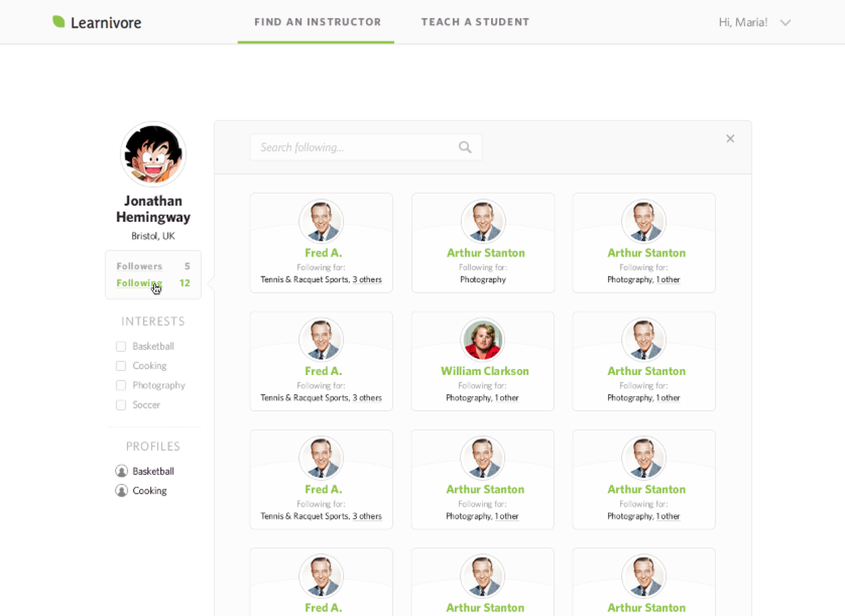Viewport: 845px width, 616px height.
Task: Open Jonathan Hemingway's profile avatar
Action: click(153, 154)
